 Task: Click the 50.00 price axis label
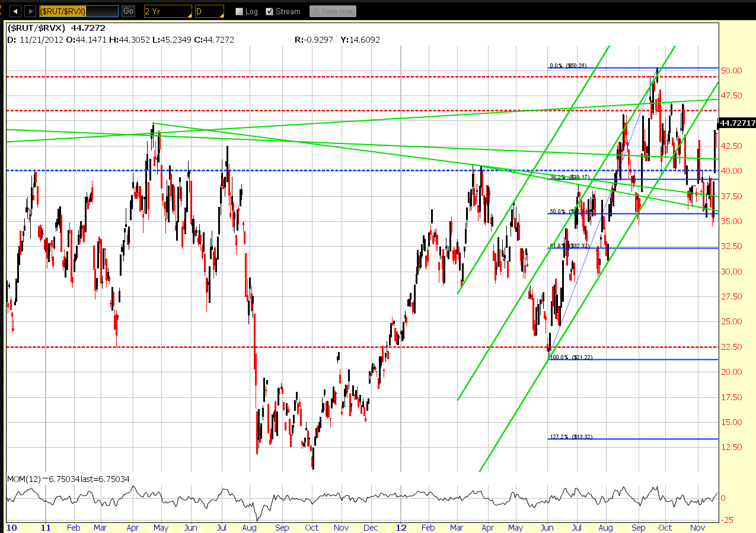[x=731, y=71]
